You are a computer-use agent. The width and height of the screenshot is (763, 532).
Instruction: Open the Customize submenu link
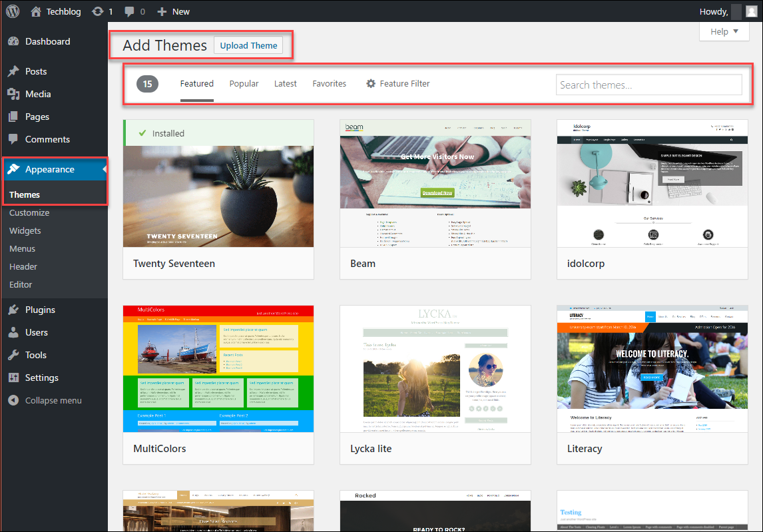point(29,212)
